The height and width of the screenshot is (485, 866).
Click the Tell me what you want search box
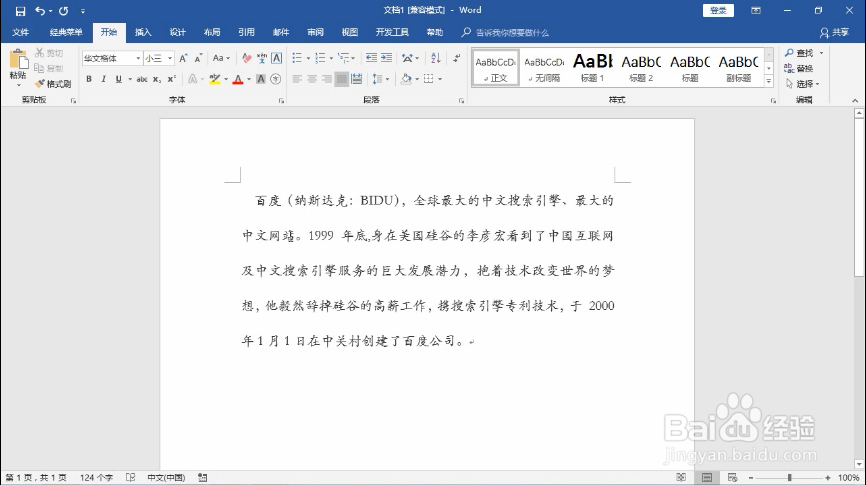505,33
